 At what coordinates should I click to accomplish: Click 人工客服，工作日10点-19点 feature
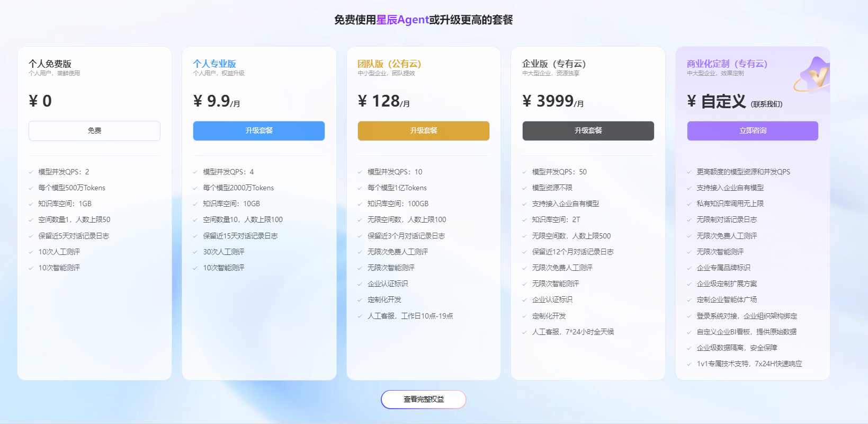coord(410,316)
